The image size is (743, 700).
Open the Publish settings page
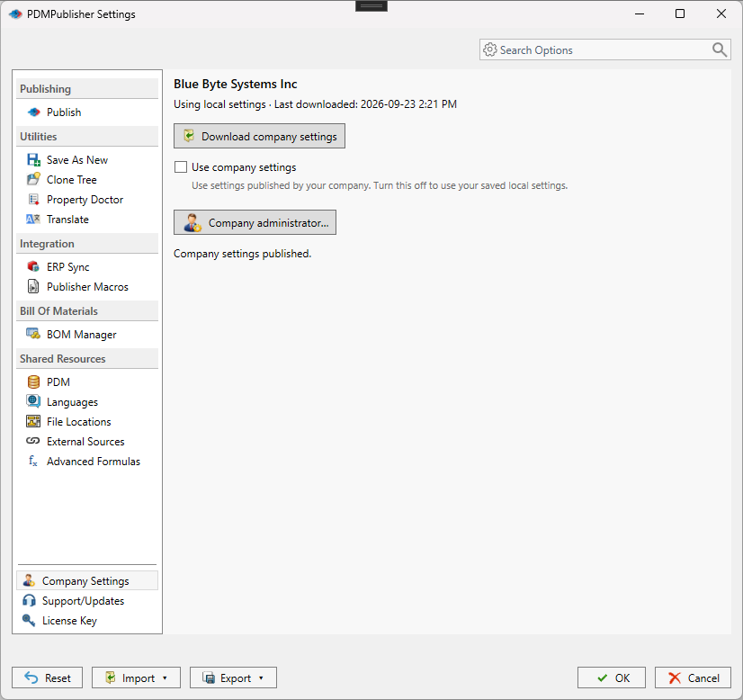pyautogui.click(x=87, y=112)
